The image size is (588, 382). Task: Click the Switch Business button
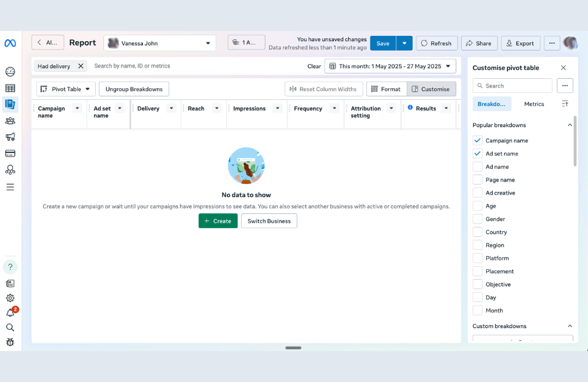click(269, 221)
